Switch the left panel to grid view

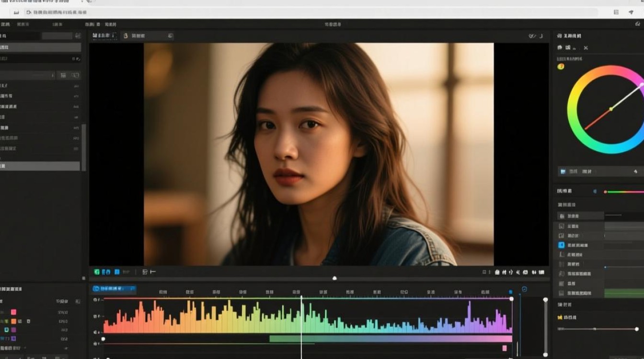point(63,75)
